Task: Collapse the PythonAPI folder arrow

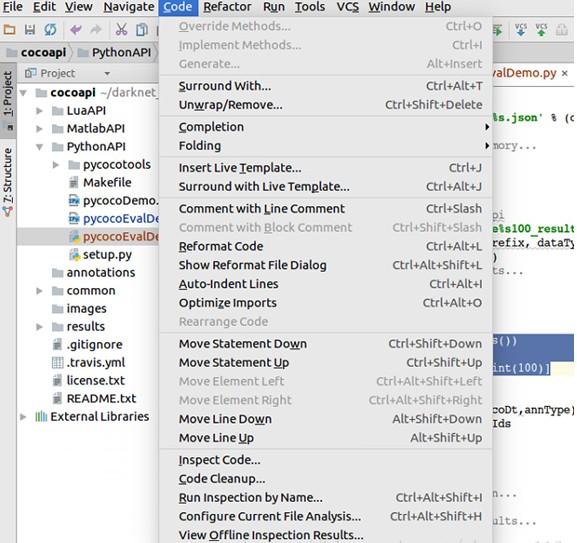Action: coord(39,147)
